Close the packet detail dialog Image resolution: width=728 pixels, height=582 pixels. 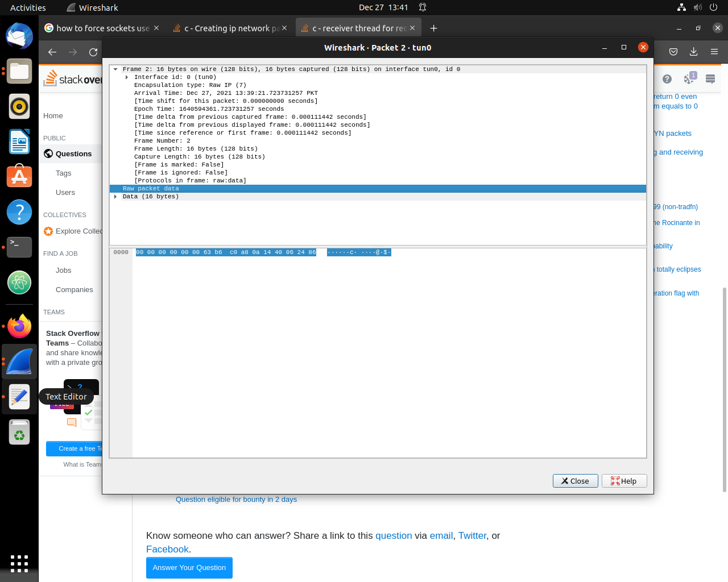tap(576, 481)
